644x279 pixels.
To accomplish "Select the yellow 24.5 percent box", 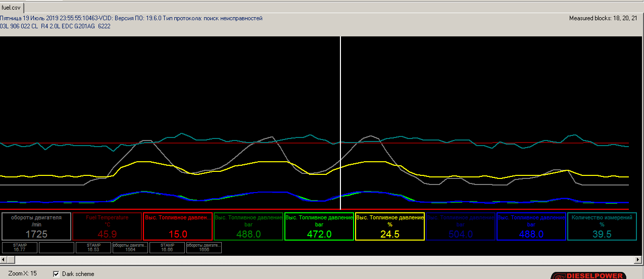I will click(389, 226).
